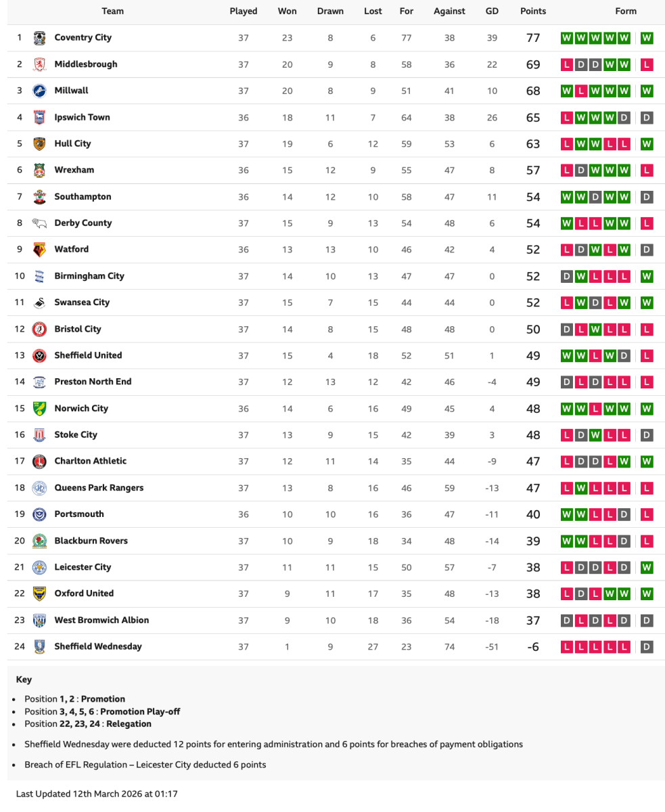665x812 pixels.
Task: Click the Sheffield Wednesday badge icon
Action: tap(39, 647)
